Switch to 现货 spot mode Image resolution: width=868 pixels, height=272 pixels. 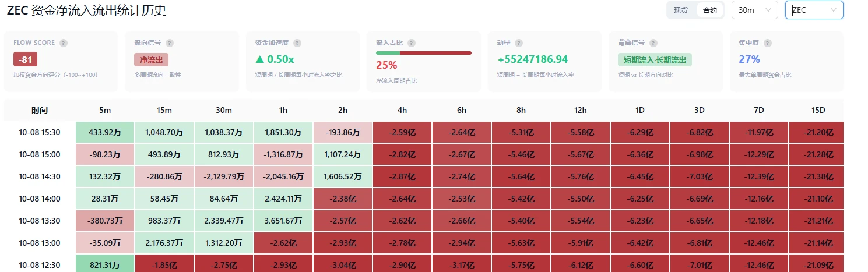(x=681, y=10)
